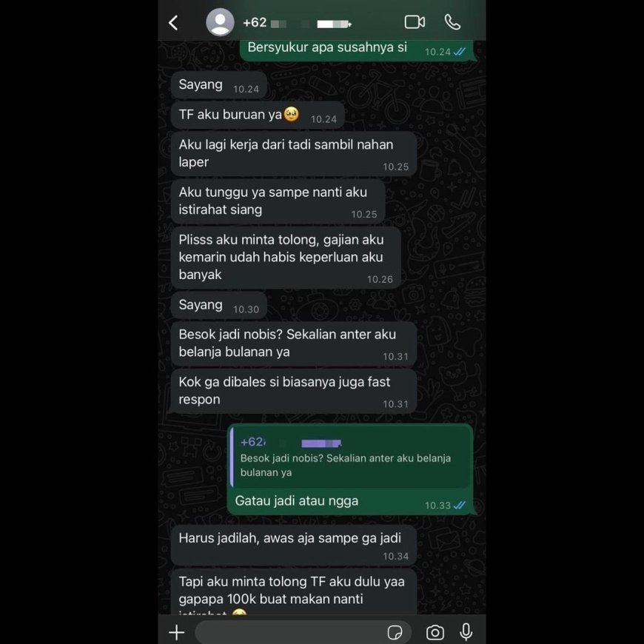
Task: Select the 'Bersyukur apa susahnya si' message
Action: pyautogui.click(x=357, y=50)
